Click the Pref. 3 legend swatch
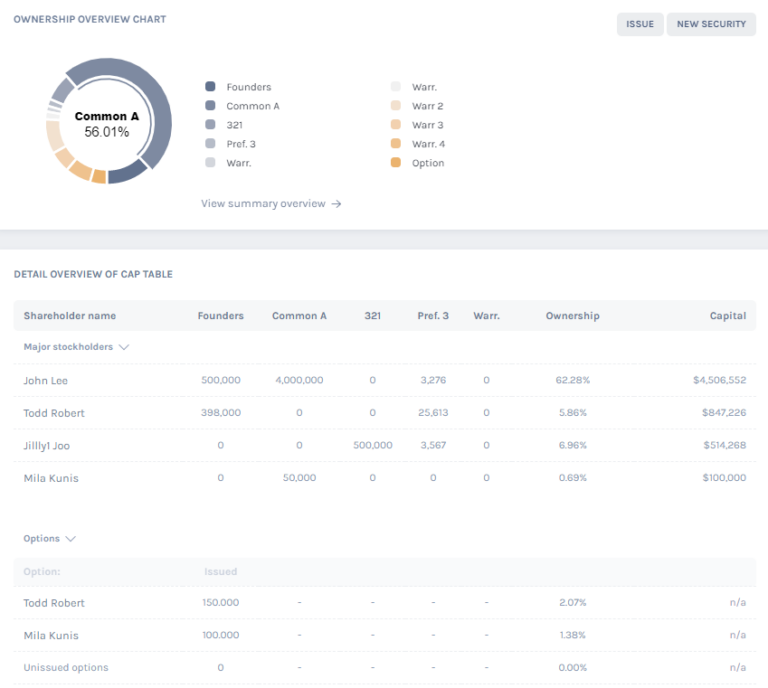The width and height of the screenshot is (768, 688). 210,144
